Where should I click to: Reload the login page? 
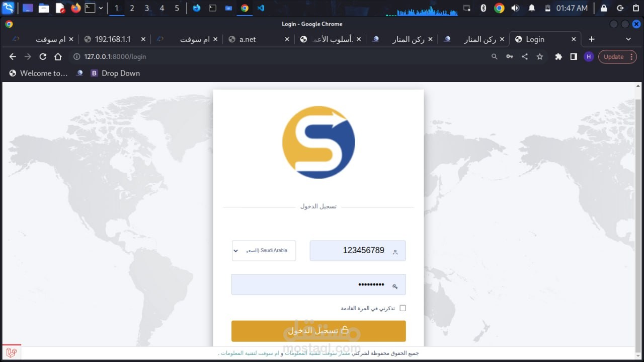43,57
